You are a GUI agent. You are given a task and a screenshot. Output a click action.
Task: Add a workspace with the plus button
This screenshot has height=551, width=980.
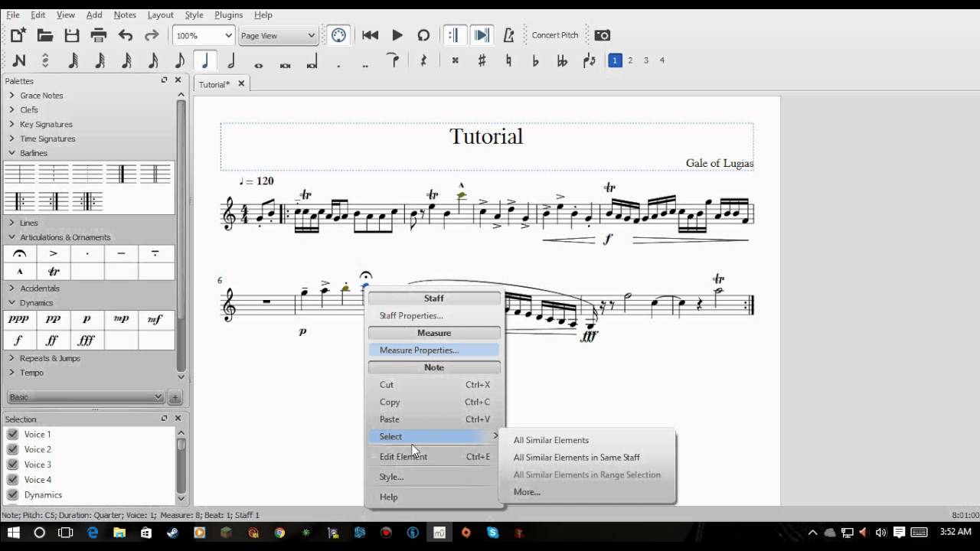point(175,397)
